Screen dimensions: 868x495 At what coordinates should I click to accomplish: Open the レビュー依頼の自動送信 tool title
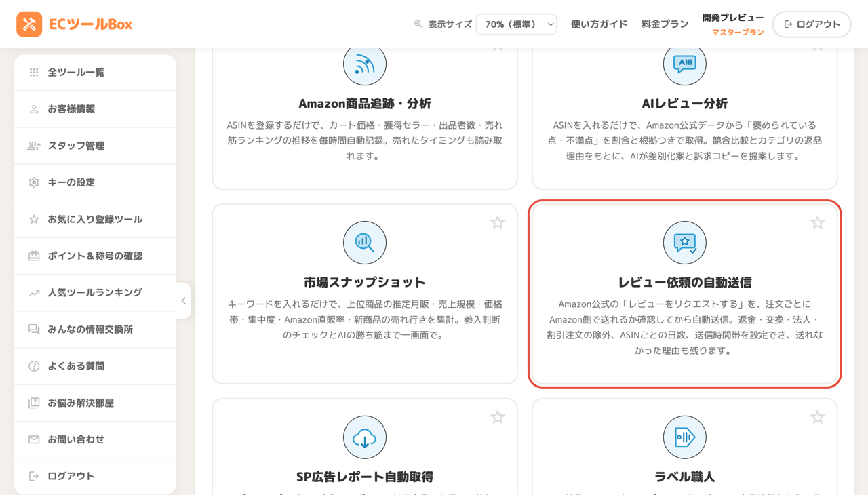685,282
